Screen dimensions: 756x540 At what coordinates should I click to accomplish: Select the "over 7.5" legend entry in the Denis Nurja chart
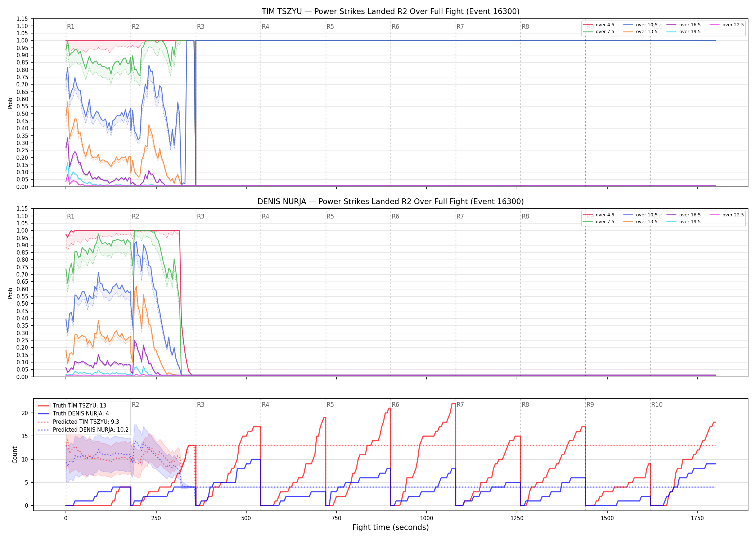click(599, 222)
